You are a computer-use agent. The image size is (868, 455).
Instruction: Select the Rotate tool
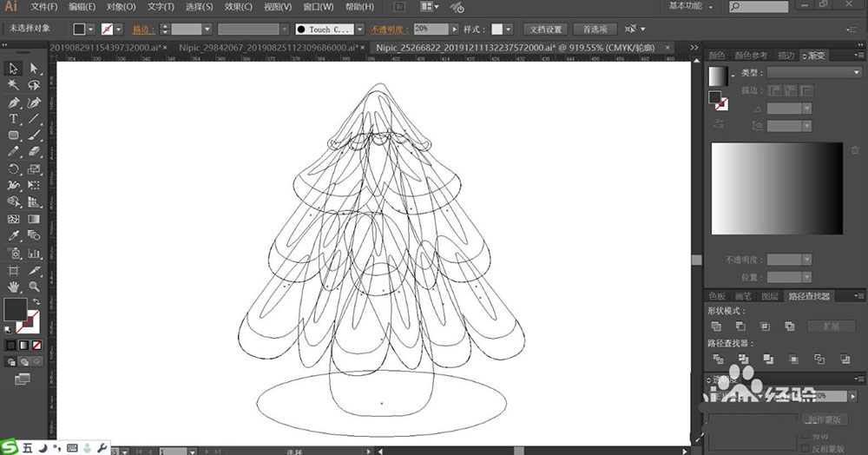click(x=13, y=168)
